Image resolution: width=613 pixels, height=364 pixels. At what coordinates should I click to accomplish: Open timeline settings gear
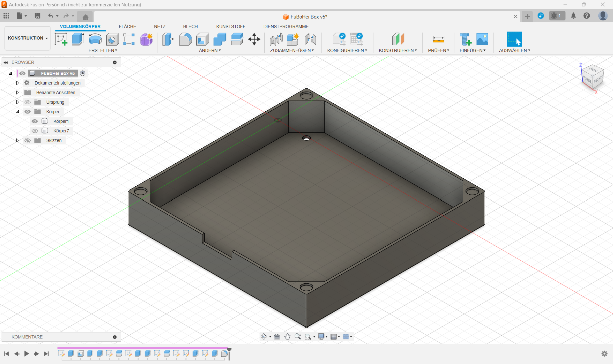[x=604, y=353]
